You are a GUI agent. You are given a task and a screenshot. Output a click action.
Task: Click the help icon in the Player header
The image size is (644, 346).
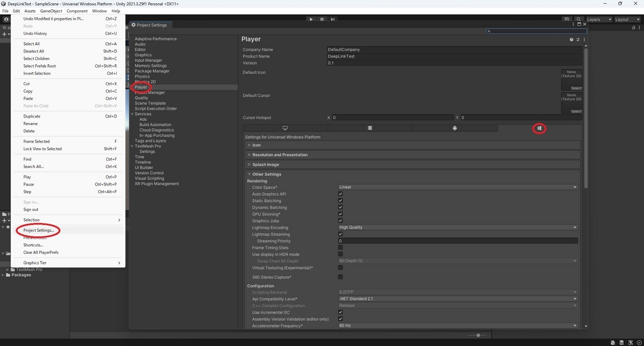[x=571, y=39]
